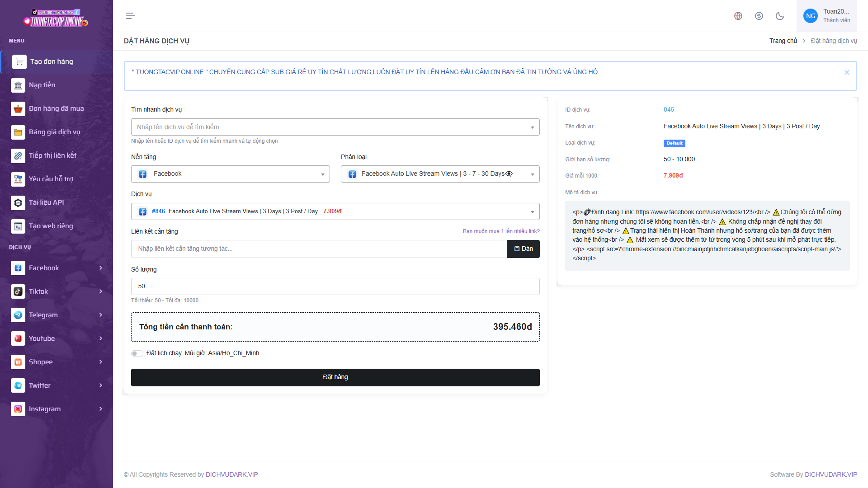Image resolution: width=868 pixels, height=488 pixels.
Task: Open Tạo web riêng menu item
Action: (x=57, y=226)
